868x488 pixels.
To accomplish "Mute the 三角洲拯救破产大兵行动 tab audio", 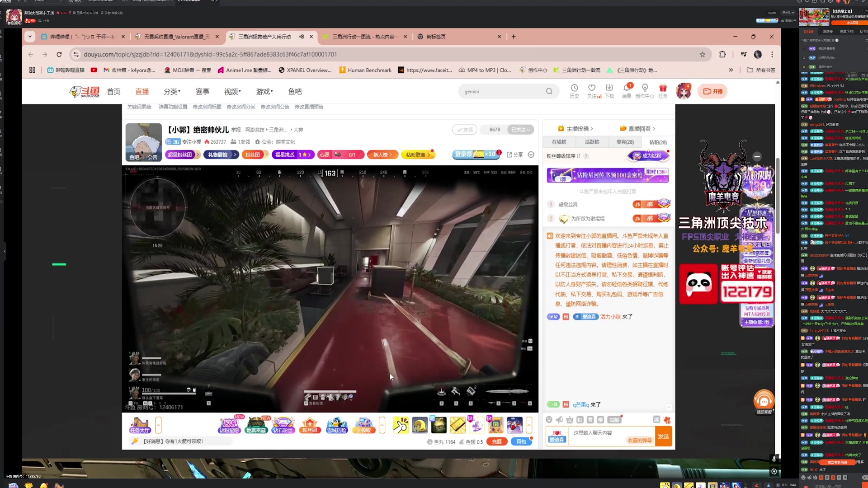I will pos(302,37).
